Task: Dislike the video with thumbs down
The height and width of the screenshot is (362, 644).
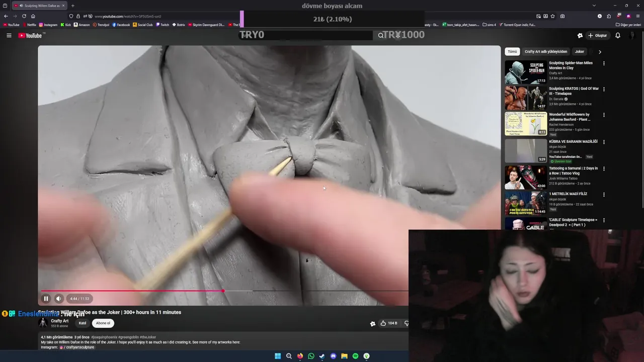Action: coord(406,323)
